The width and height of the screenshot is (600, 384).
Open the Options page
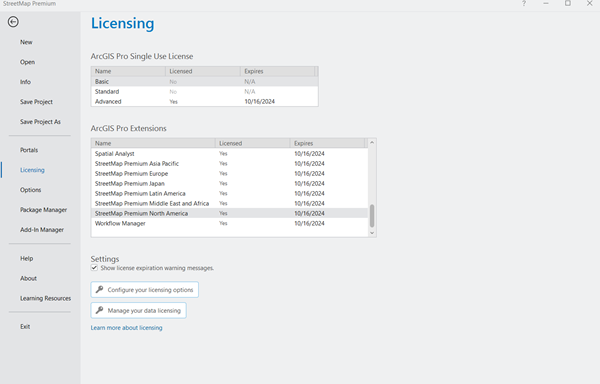30,190
